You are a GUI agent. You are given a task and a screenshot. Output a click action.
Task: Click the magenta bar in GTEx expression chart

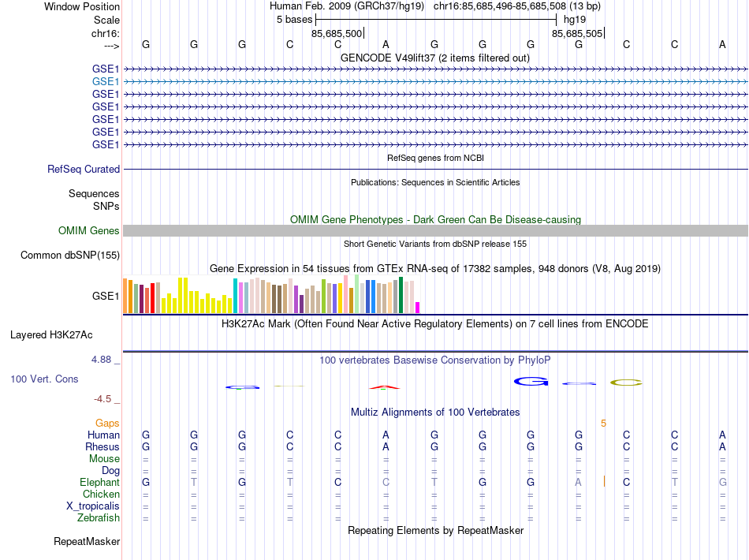pos(418,308)
